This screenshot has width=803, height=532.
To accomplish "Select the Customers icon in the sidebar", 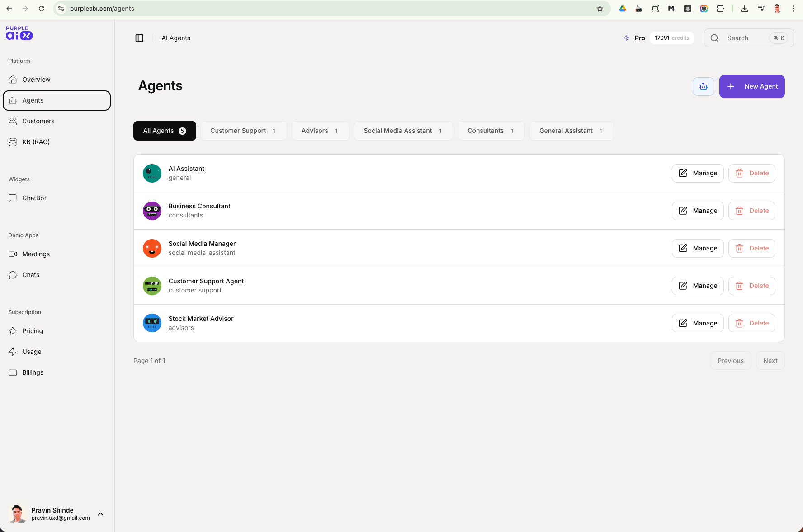I will (13, 121).
